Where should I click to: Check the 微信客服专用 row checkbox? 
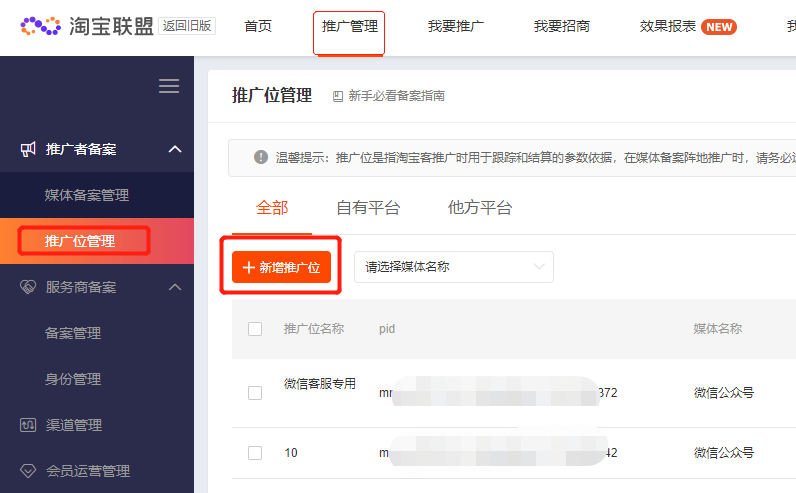255,393
